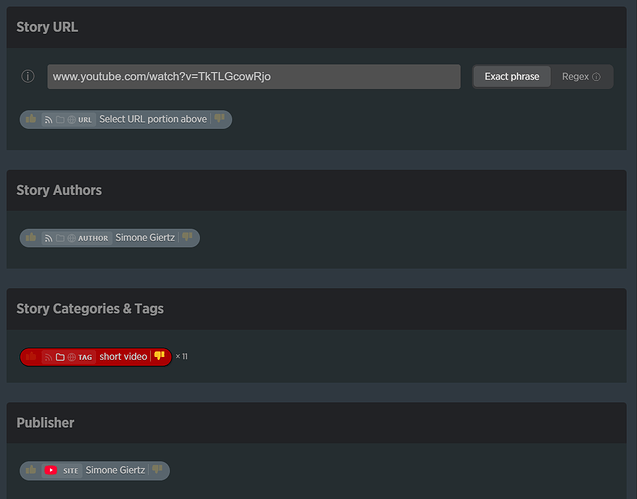Image resolution: width=637 pixels, height=499 pixels.
Task: Select folder scope on 'short video' tag
Action: pyautogui.click(x=60, y=357)
